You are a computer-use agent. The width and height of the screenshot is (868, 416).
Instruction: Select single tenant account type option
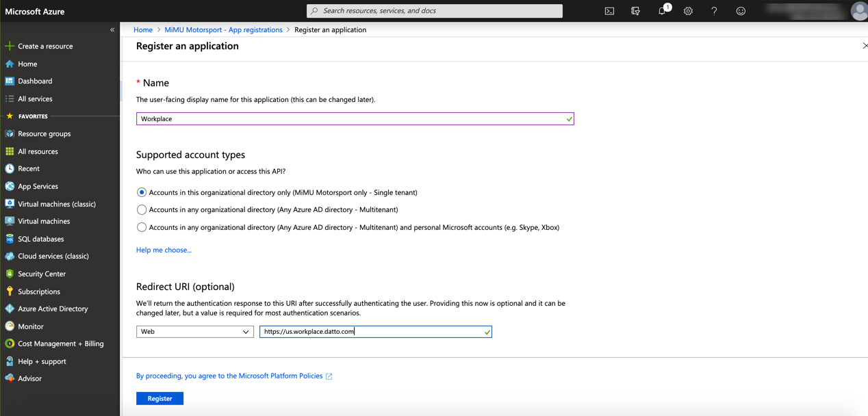click(142, 192)
